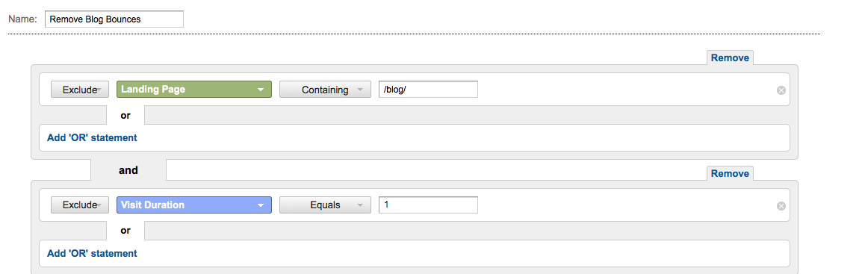Expand the Equals match-type dropdown
The image size is (868, 274).
coord(325,205)
